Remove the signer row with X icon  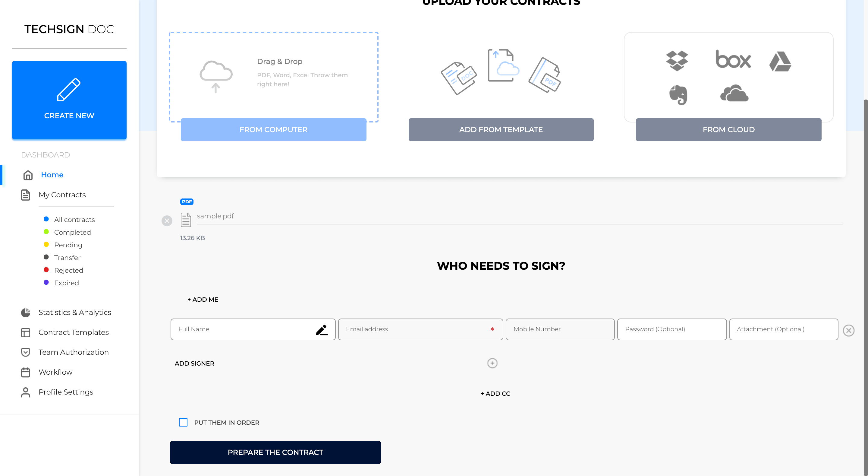pyautogui.click(x=848, y=330)
